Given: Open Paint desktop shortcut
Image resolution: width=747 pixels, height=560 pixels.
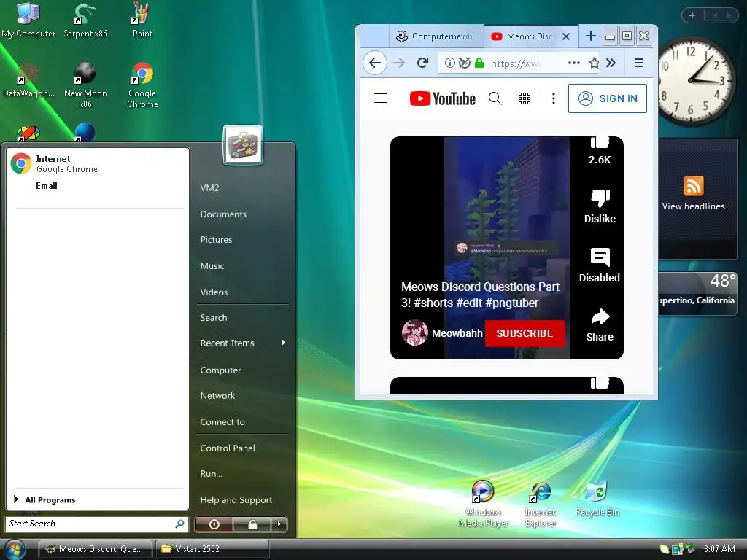Looking at the screenshot, I should 142,20.
